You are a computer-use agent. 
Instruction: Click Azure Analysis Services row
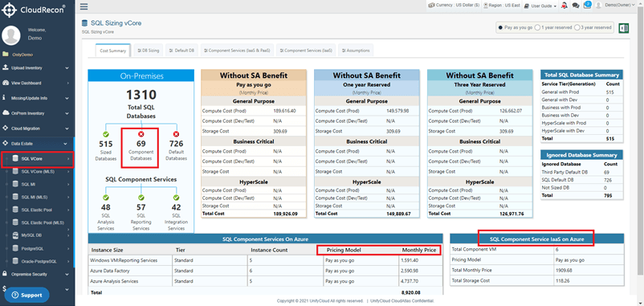point(265,281)
